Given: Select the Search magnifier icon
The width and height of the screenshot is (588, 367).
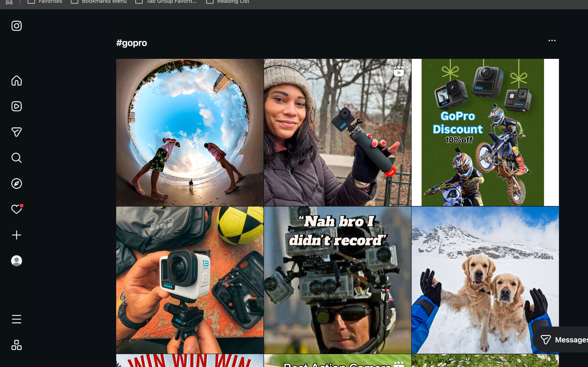Looking at the screenshot, I should (16, 158).
